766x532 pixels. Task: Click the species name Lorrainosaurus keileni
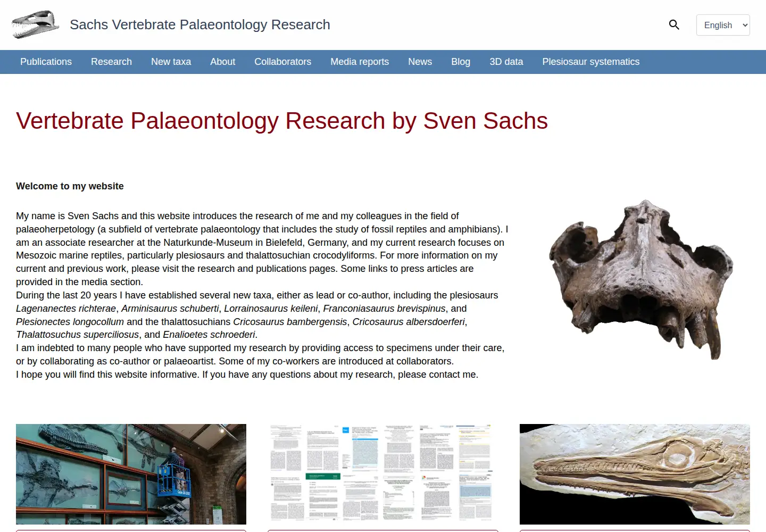(x=271, y=309)
